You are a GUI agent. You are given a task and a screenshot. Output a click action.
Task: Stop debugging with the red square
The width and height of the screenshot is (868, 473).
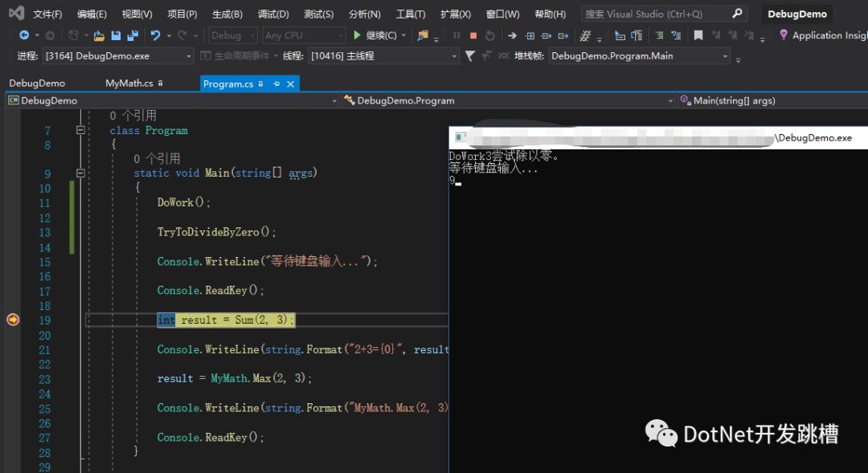[473, 36]
